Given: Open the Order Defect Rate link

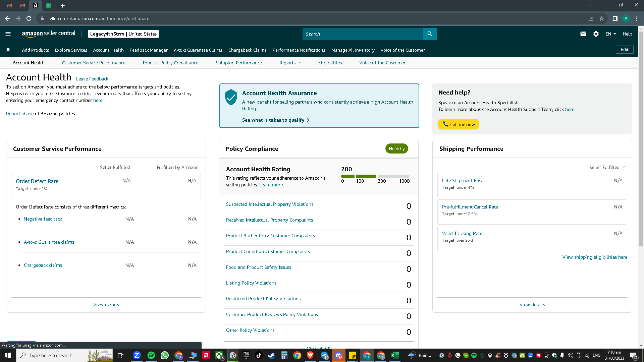Looking at the screenshot, I should click(x=37, y=181).
